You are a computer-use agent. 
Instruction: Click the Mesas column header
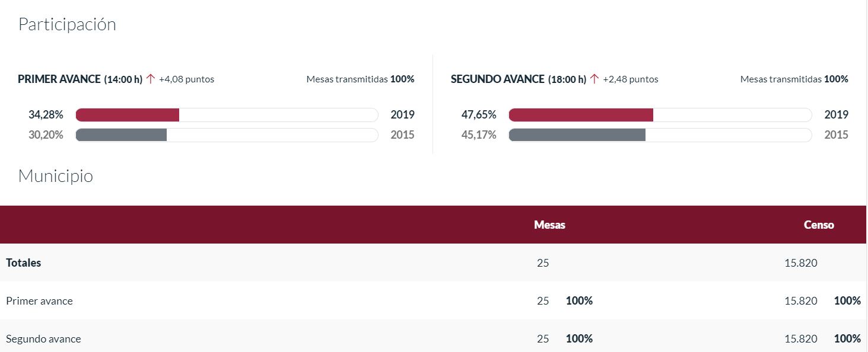[549, 225]
